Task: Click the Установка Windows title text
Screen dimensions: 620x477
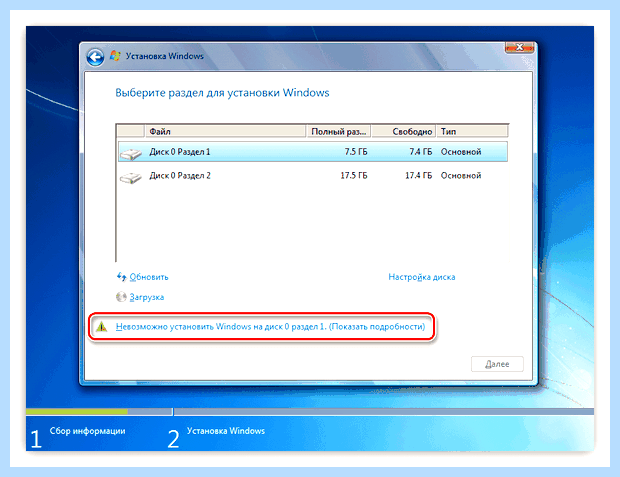Action: click(x=164, y=56)
